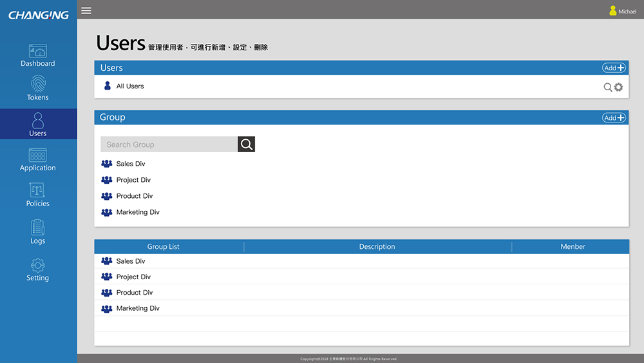
Task: Select Sales Div in the Group panel
Action: 130,164
